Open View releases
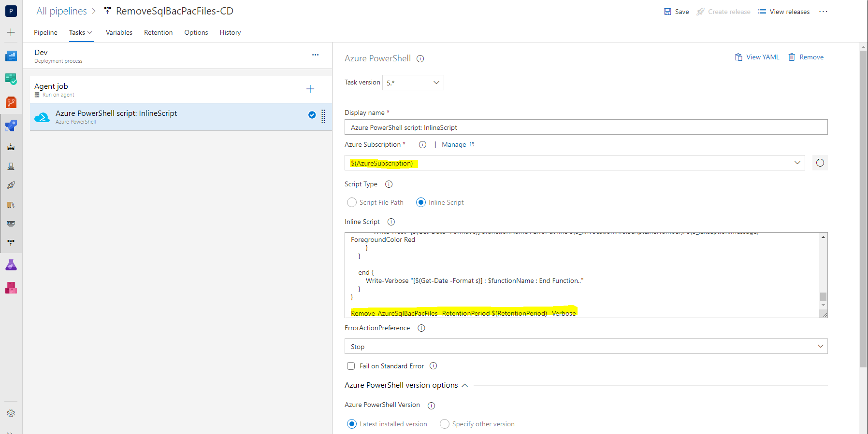 (784, 12)
